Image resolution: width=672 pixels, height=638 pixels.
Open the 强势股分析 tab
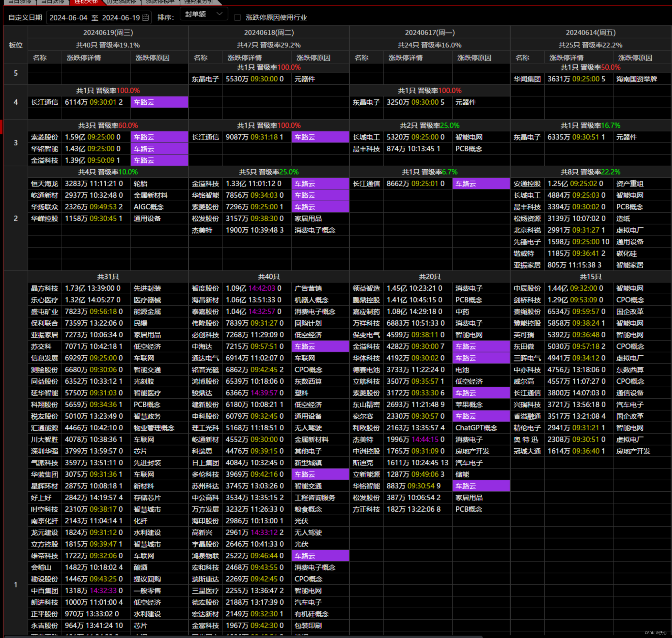198,2
